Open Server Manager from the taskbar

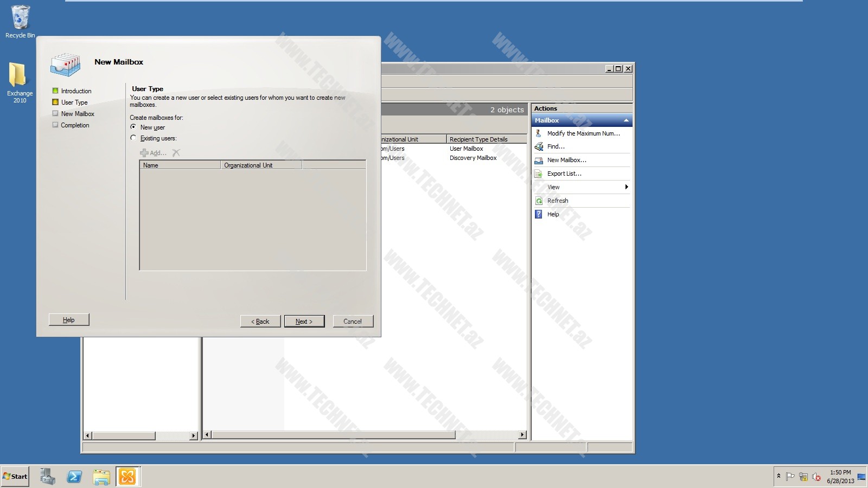coord(47,477)
